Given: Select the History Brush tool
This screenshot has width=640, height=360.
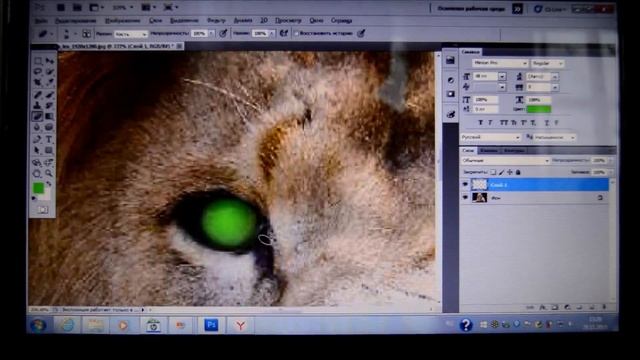Looking at the screenshot, I should pyautogui.click(x=49, y=106).
